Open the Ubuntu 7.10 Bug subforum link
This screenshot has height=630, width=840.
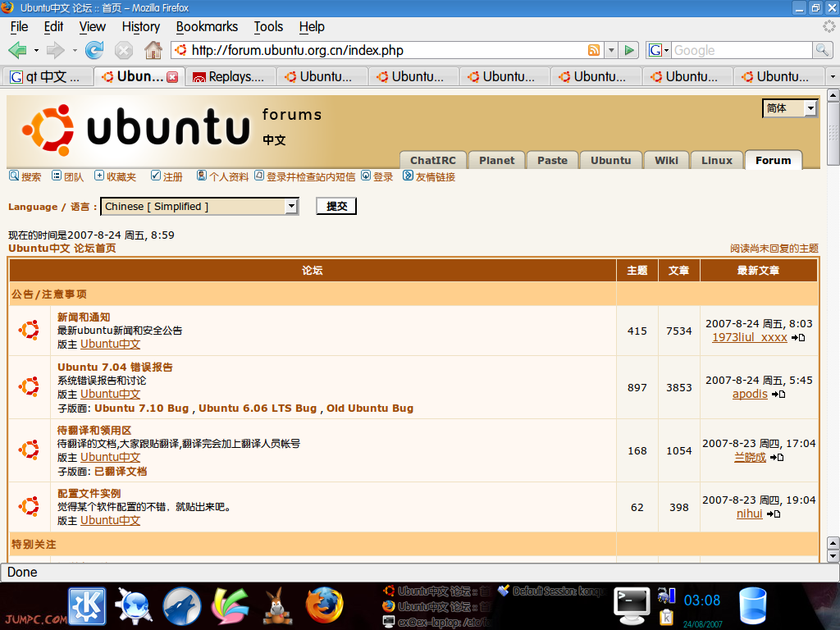(x=141, y=409)
